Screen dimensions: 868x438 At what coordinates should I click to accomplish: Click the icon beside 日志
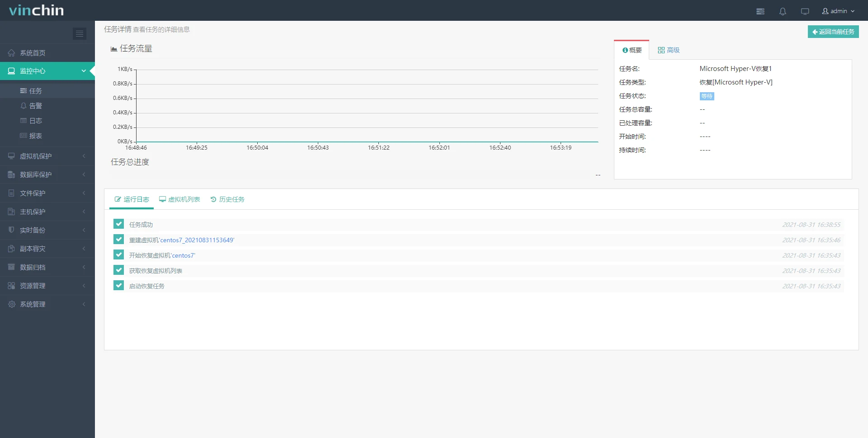[24, 121]
